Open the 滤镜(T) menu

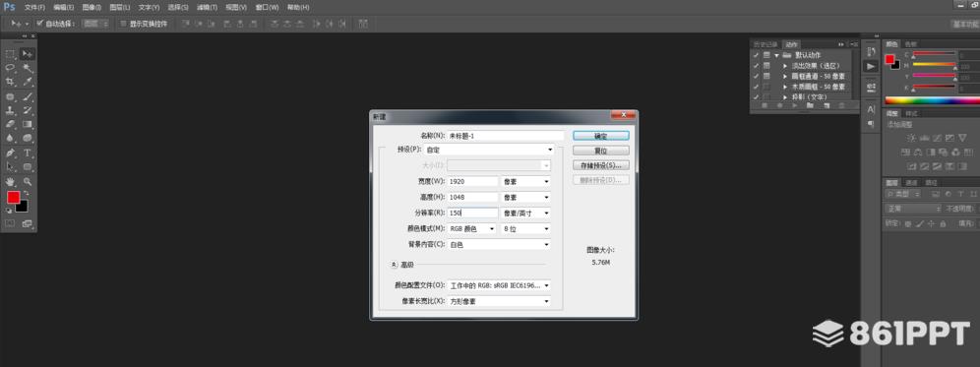207,8
